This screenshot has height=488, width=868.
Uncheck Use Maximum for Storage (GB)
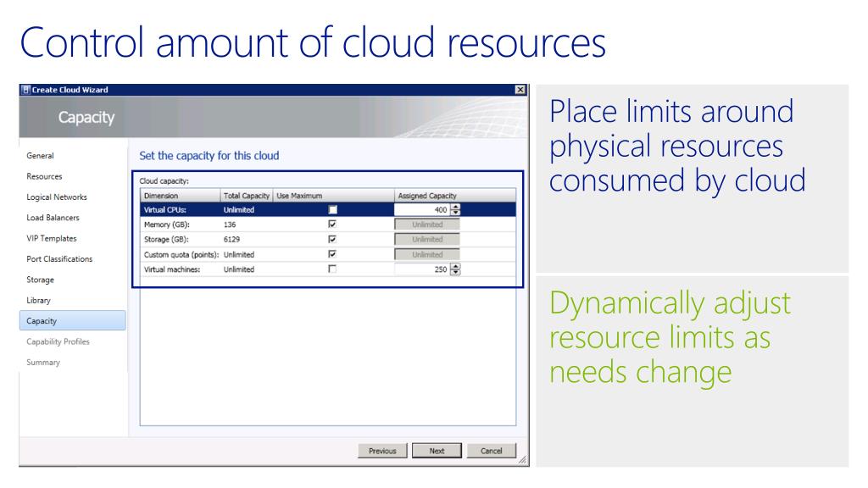coord(332,239)
